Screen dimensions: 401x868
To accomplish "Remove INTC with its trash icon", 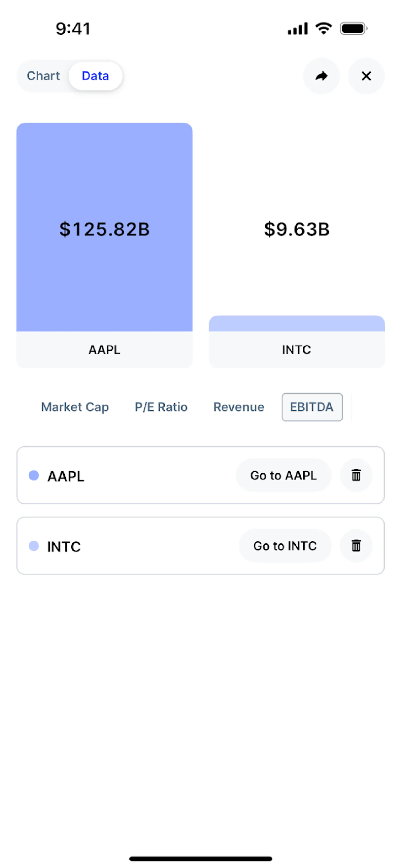I will [x=356, y=546].
